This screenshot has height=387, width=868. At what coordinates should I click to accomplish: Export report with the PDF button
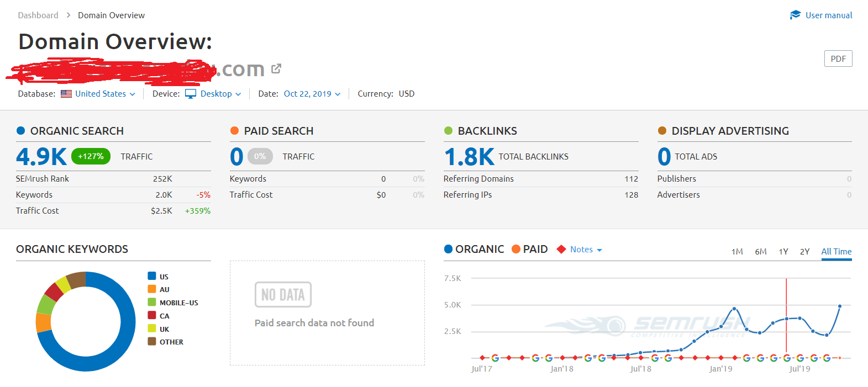[x=838, y=59]
